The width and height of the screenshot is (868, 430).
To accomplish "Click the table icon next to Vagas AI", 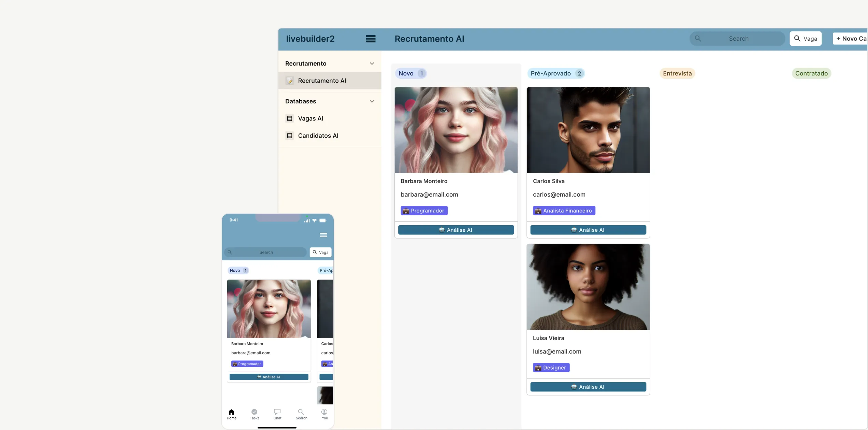I will 290,118.
